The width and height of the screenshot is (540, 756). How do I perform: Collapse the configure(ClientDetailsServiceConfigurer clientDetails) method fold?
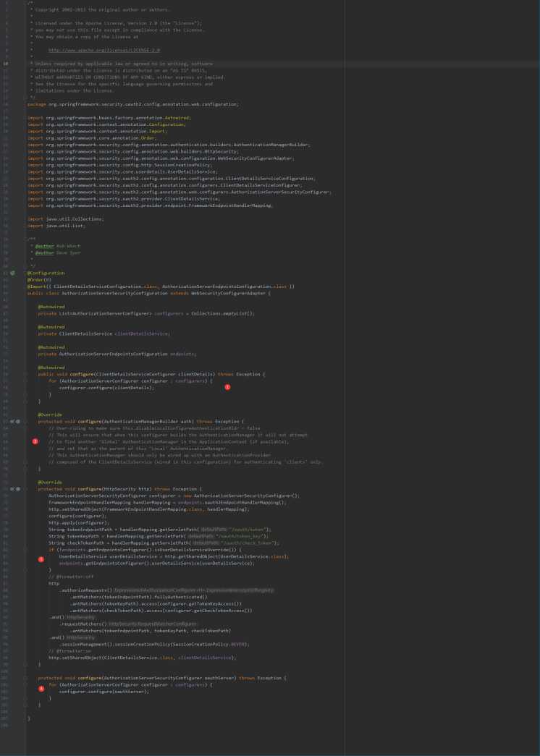pyautogui.click(x=25, y=374)
